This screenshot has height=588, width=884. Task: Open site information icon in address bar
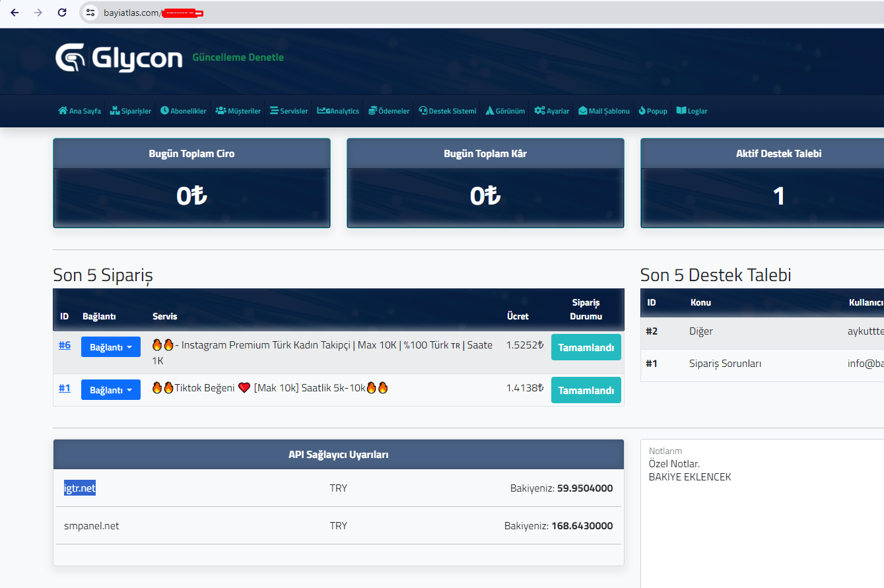click(x=91, y=13)
